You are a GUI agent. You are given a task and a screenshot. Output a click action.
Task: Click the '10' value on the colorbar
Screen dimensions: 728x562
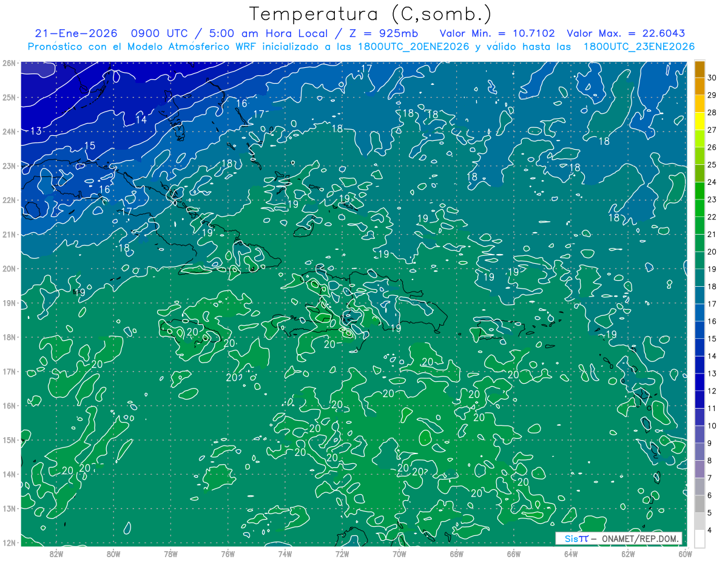pyautogui.click(x=712, y=426)
